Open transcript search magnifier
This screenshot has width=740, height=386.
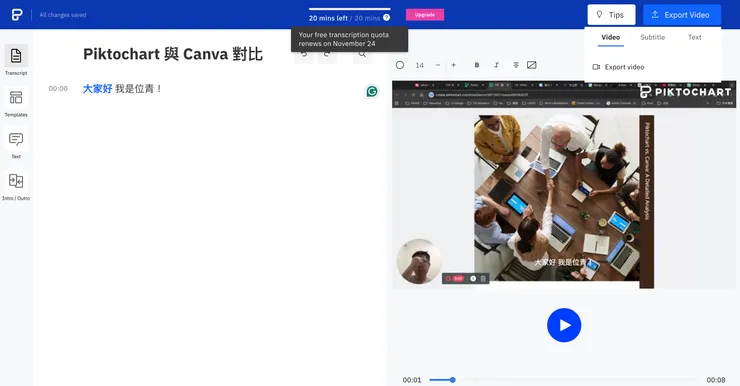pos(362,54)
